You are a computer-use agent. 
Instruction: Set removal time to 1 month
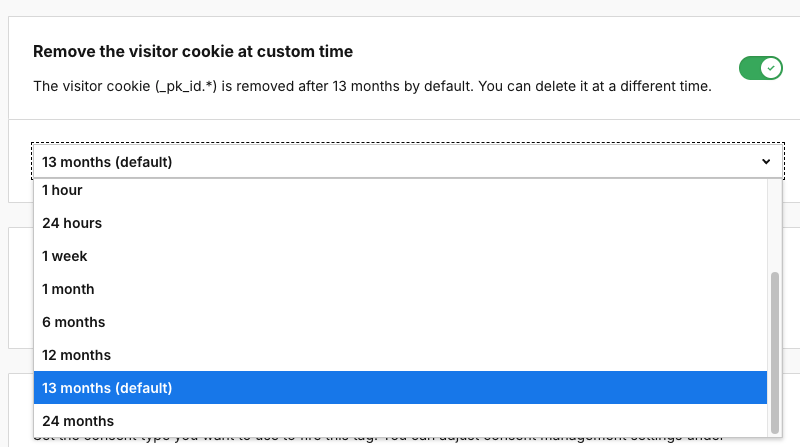pos(68,289)
